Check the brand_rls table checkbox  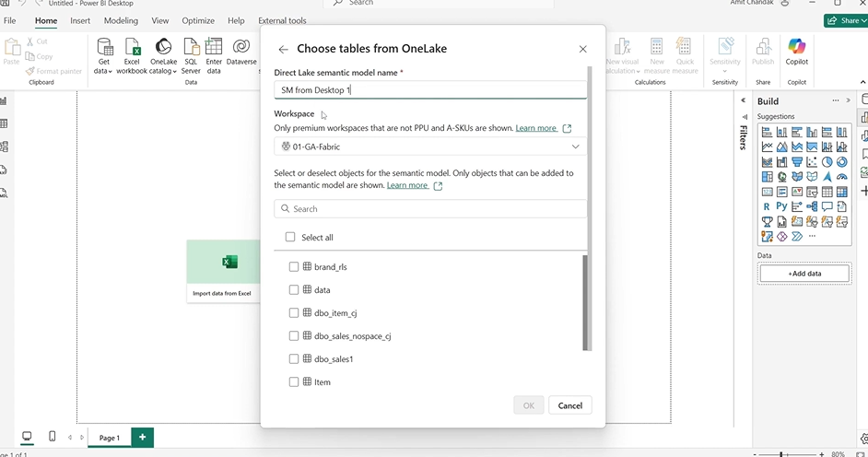tap(294, 266)
